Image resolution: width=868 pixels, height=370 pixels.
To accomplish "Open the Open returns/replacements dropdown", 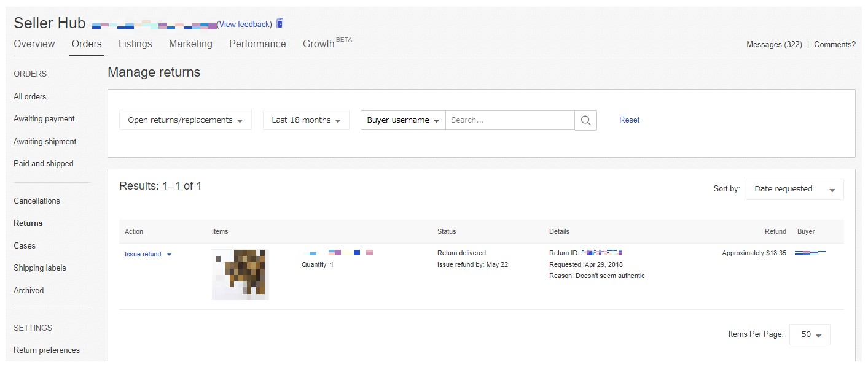I will [x=186, y=120].
